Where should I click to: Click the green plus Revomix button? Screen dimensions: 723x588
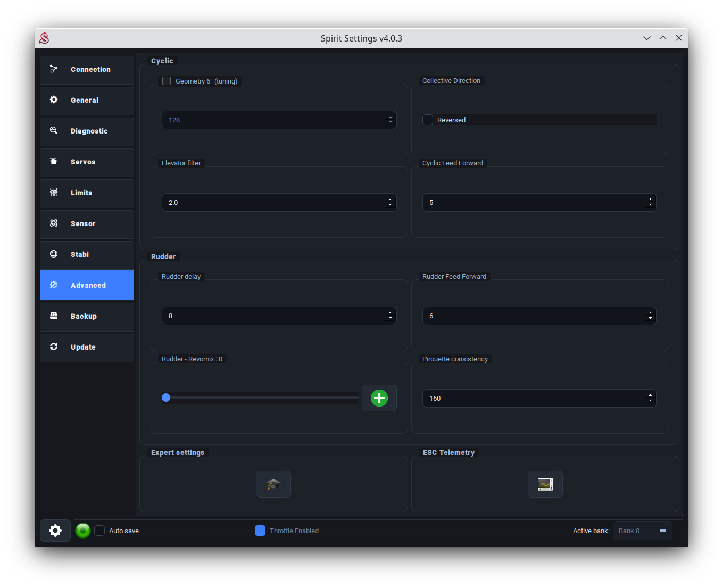tap(379, 398)
